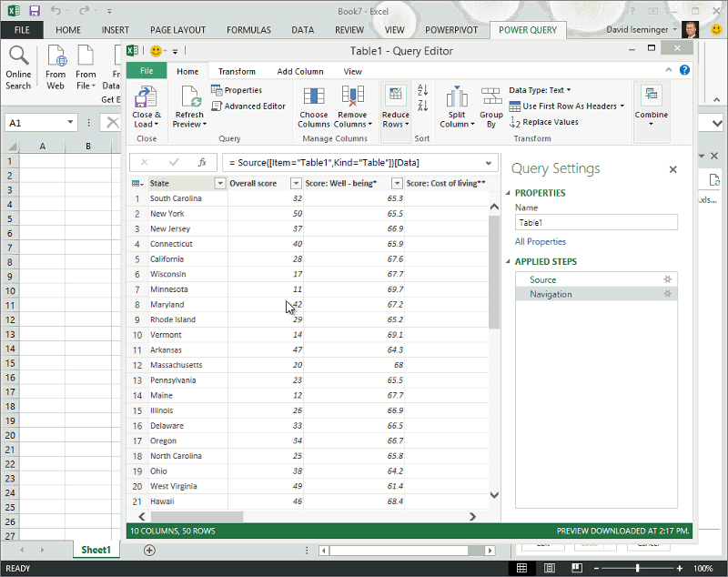Click Choose Columns icon
Screen dimensions: 728x577
[314, 96]
